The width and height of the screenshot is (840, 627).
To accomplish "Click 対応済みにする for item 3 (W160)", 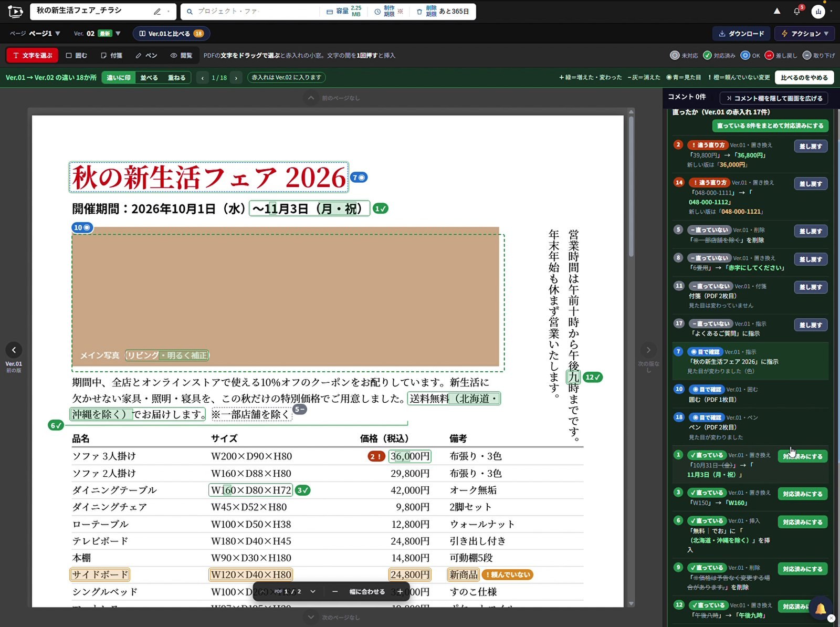I will pyautogui.click(x=803, y=494).
